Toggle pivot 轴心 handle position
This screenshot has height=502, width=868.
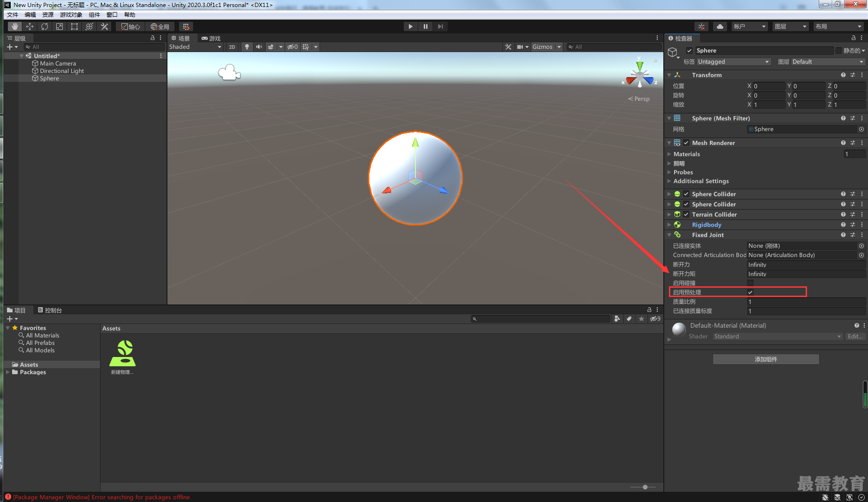[x=130, y=26]
